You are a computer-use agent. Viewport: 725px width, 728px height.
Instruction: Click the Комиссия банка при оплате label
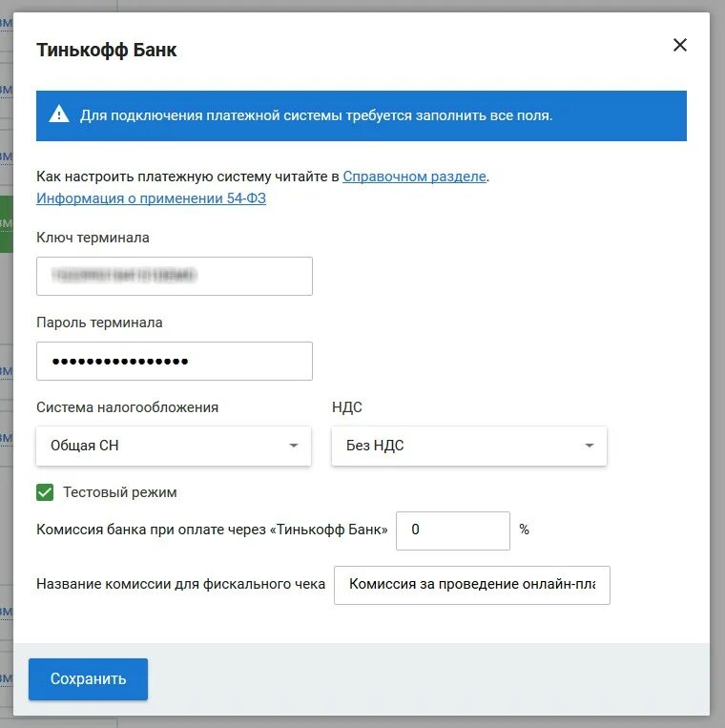click(212, 530)
